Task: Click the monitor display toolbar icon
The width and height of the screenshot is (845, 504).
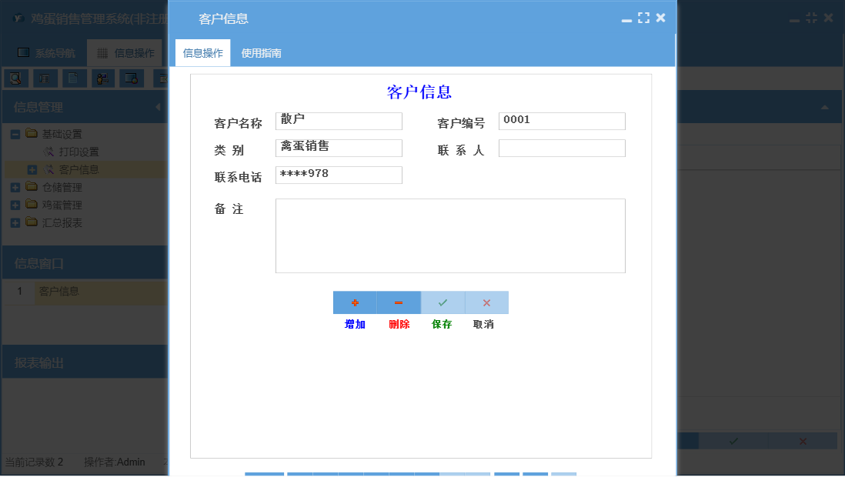Action: [131, 78]
